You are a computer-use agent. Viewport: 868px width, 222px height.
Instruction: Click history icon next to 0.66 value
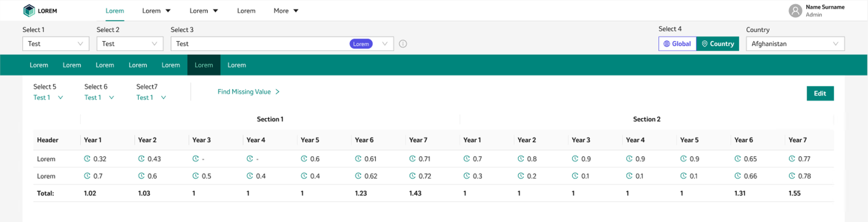tap(738, 176)
